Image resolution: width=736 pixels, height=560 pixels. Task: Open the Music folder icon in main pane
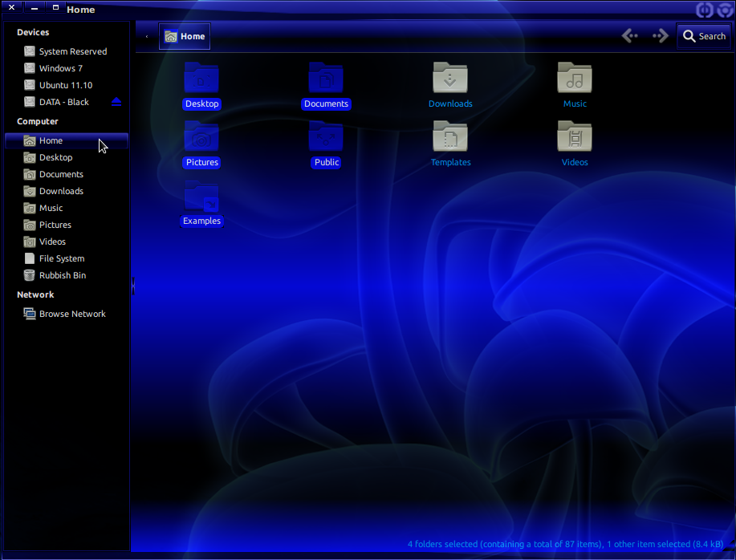tap(575, 79)
